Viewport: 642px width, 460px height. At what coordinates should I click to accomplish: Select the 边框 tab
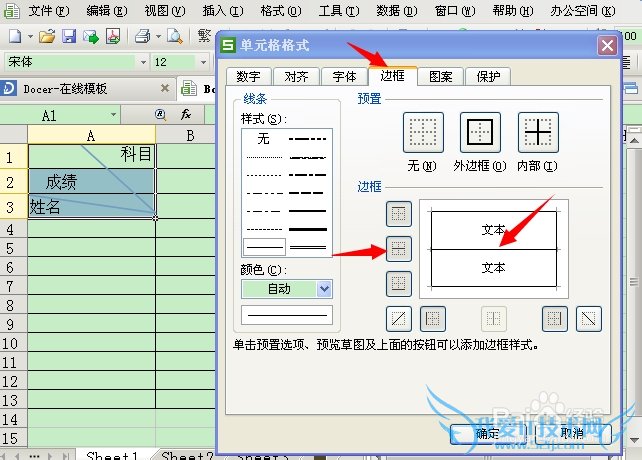[x=393, y=75]
